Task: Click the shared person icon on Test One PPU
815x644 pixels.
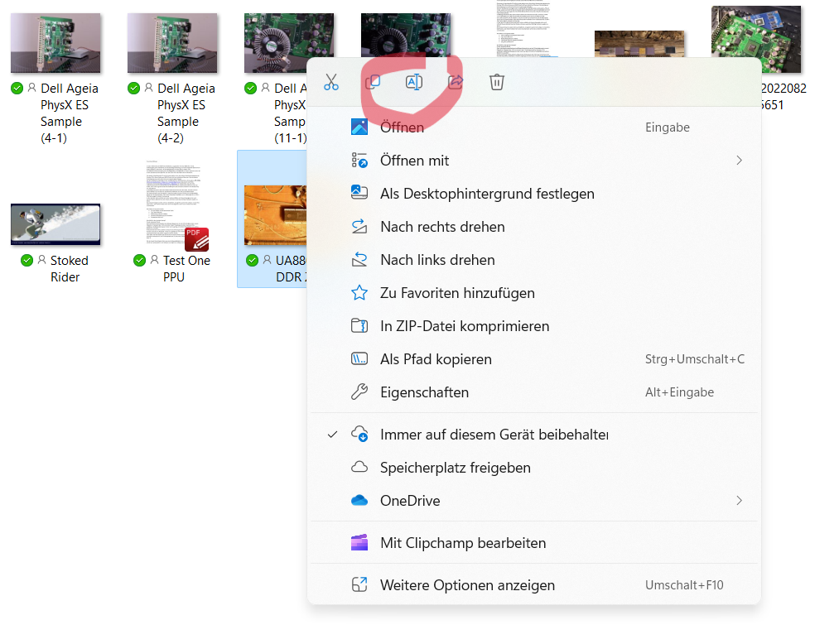Action: (x=154, y=260)
